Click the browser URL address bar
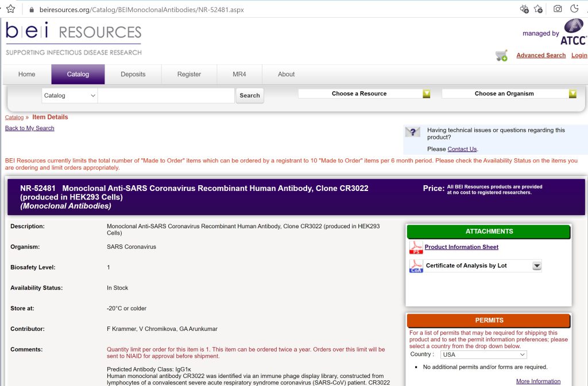Viewport: 588px width, 386px height. pyautogui.click(x=142, y=10)
